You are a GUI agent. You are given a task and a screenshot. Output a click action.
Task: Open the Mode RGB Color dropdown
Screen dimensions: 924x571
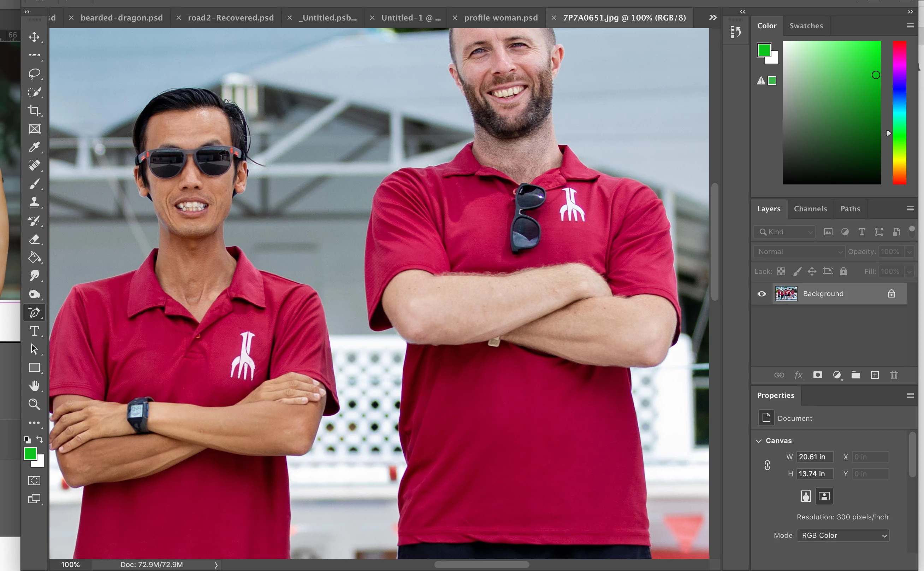[843, 535]
